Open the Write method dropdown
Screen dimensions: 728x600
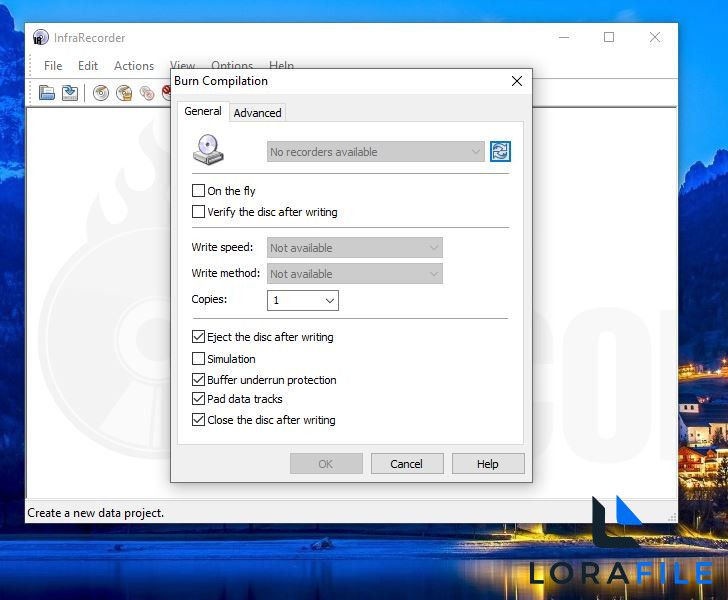click(x=355, y=274)
